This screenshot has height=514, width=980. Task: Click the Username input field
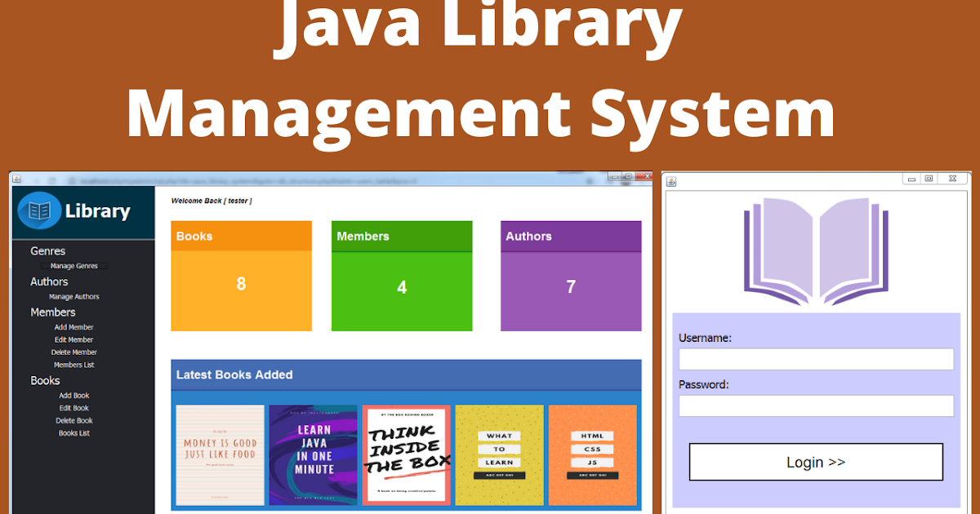tap(816, 359)
